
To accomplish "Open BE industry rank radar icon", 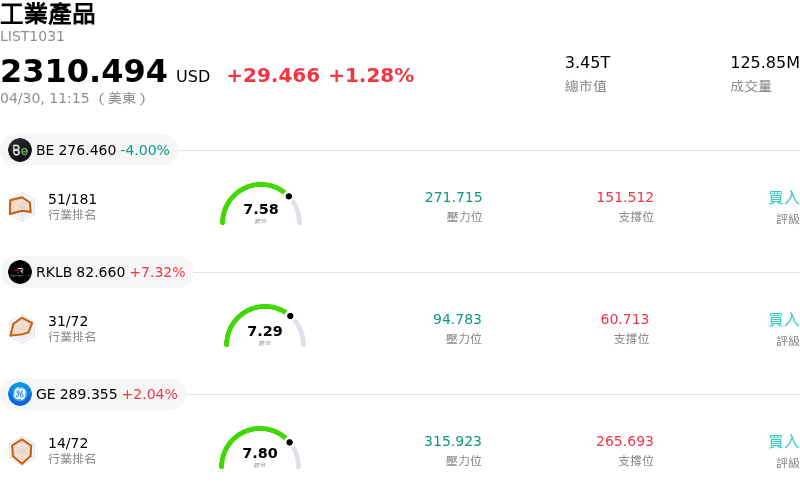I will [21, 206].
